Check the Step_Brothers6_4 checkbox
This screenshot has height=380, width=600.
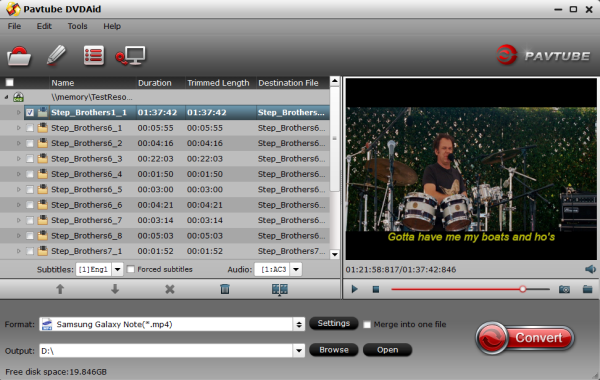(30, 174)
